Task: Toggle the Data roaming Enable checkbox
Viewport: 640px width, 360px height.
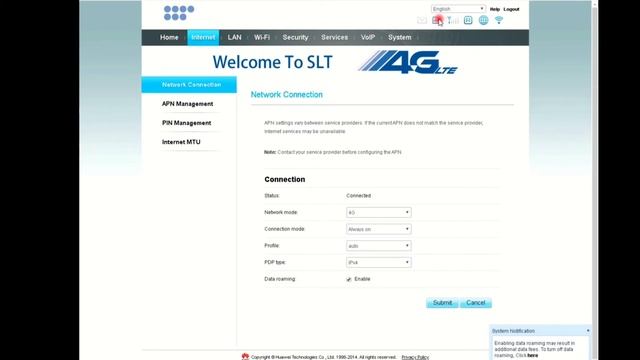Action: point(349,279)
